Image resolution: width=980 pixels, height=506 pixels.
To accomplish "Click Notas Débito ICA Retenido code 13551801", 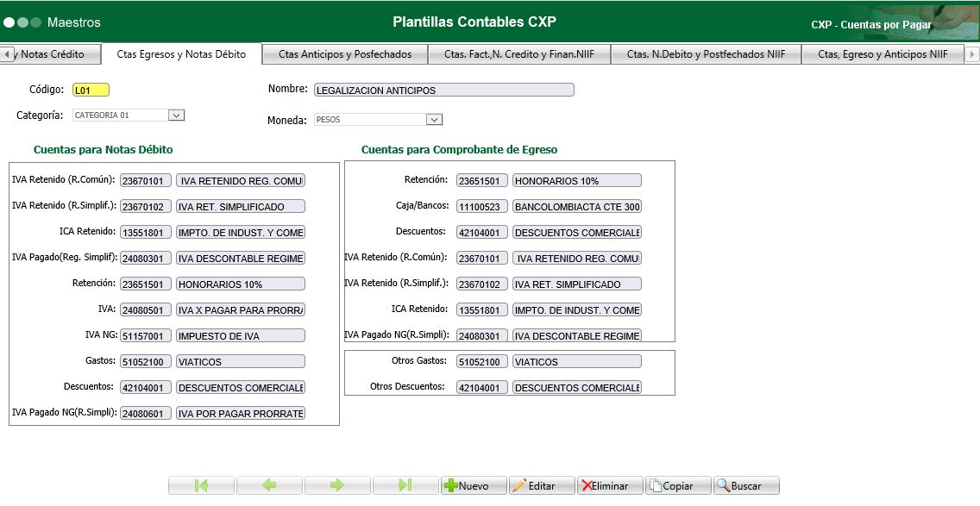I will (146, 233).
